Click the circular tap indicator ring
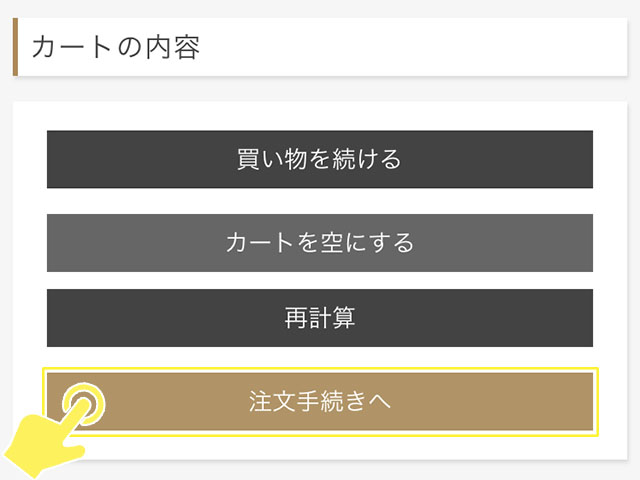Viewport: 640px width, 480px height. pos(84,404)
